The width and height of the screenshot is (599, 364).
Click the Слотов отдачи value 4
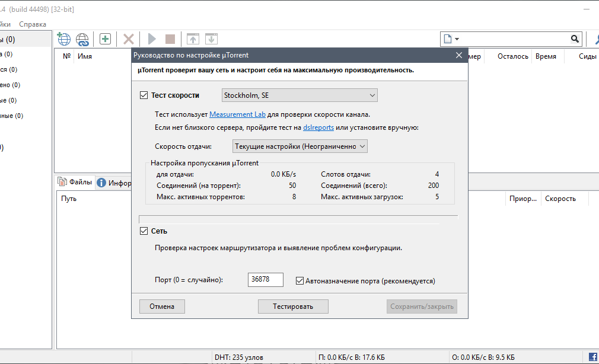(437, 174)
